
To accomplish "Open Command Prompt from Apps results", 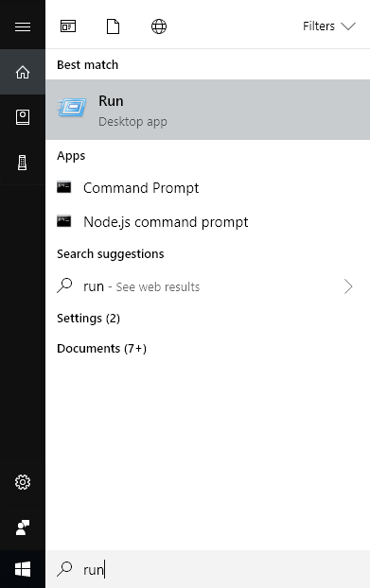I will point(207,187).
